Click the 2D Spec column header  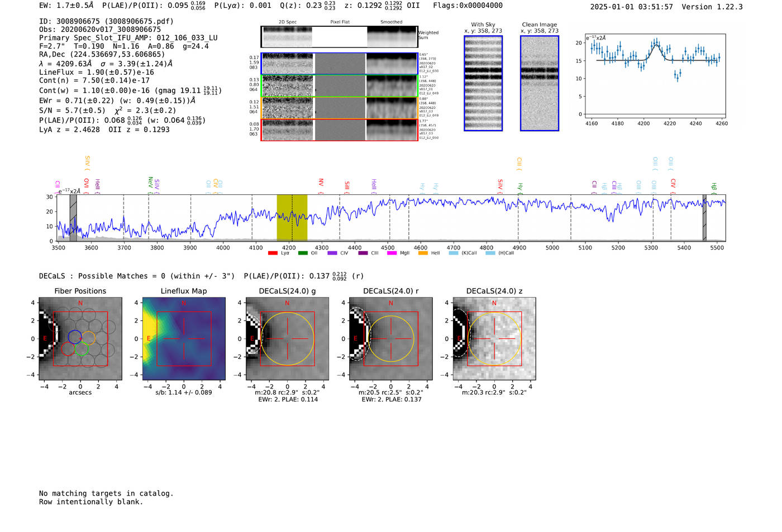(288, 22)
